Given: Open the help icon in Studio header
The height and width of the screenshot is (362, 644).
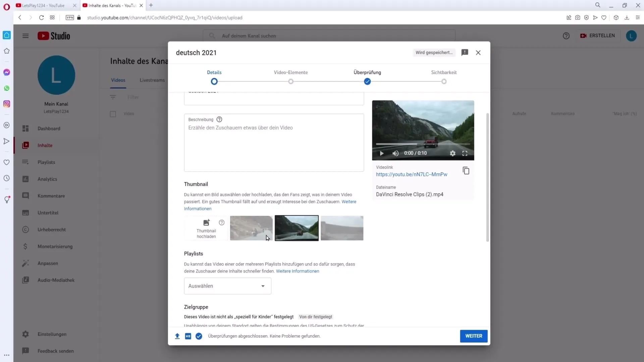Looking at the screenshot, I should [x=566, y=36].
